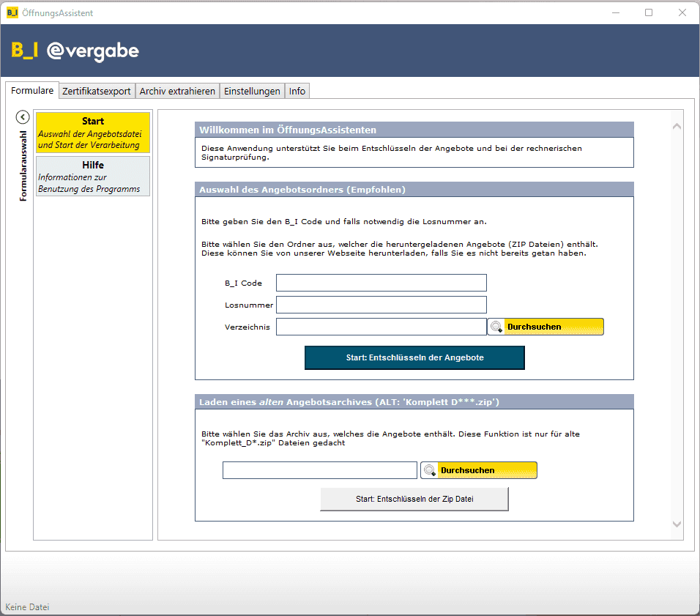
Task: Show the Info tab
Action: tap(297, 91)
